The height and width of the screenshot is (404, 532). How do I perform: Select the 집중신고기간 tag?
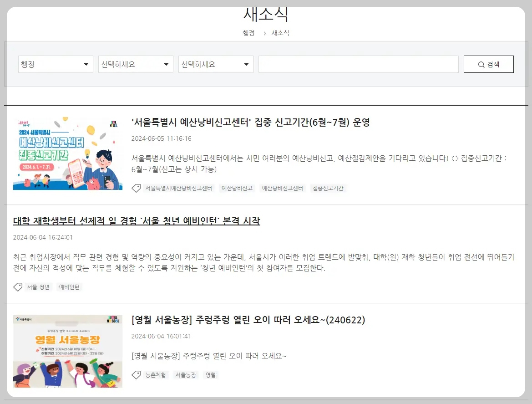point(328,188)
